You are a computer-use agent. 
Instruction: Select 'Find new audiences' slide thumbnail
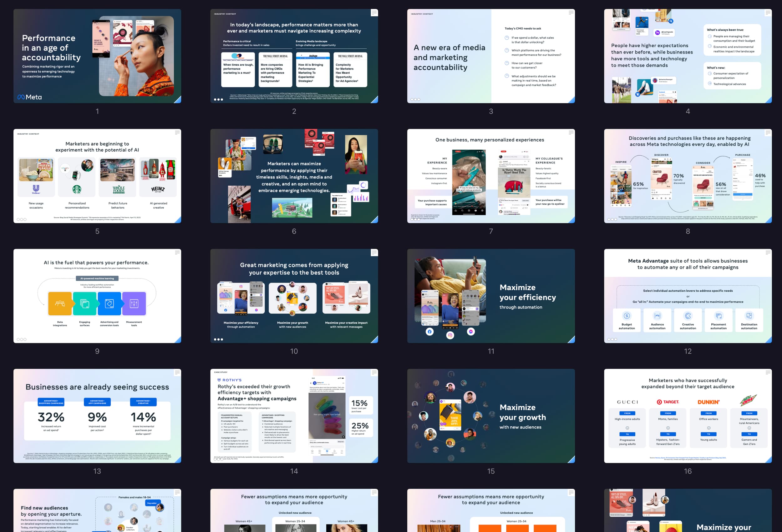[97, 510]
